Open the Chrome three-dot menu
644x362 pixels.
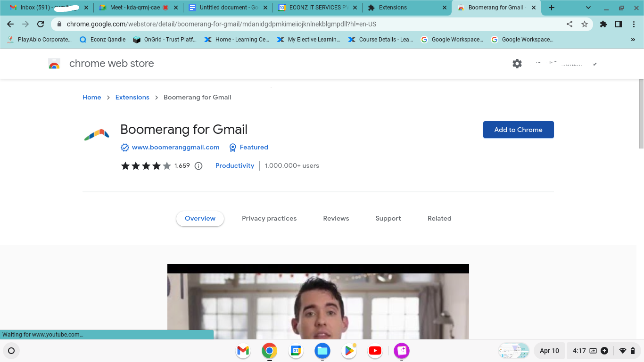pyautogui.click(x=634, y=24)
